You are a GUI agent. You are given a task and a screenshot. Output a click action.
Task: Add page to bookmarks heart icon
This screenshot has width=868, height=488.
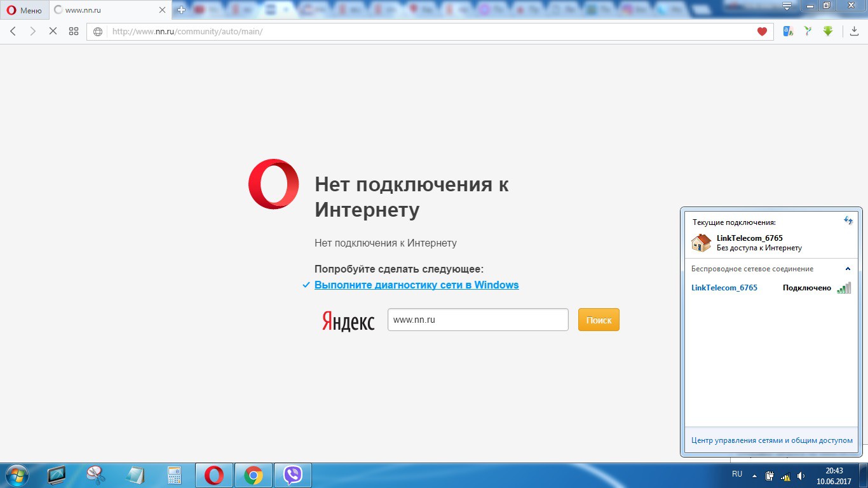click(763, 32)
